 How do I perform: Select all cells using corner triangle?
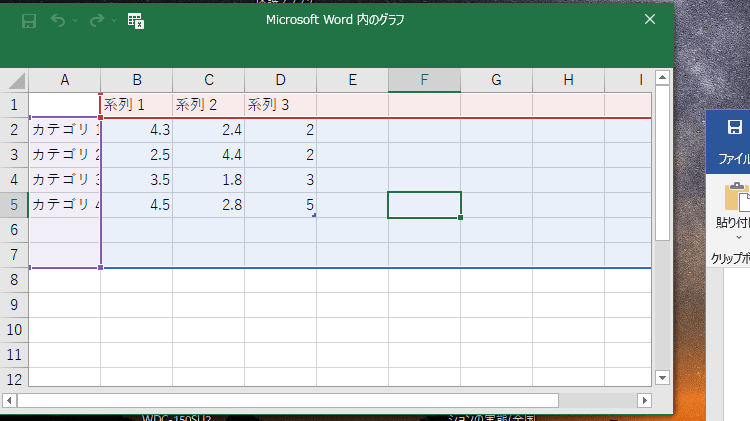[15, 80]
